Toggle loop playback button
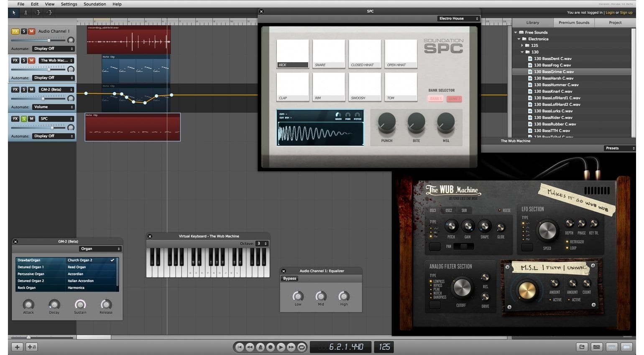644x355 pixels. click(301, 347)
